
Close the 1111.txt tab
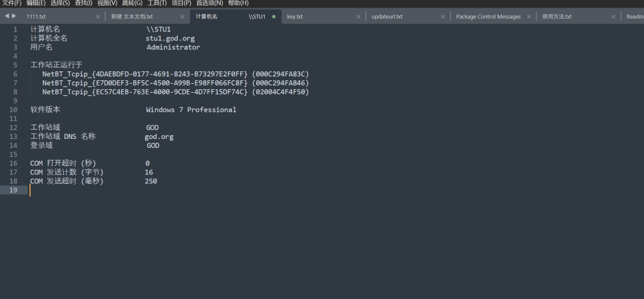coord(98,17)
